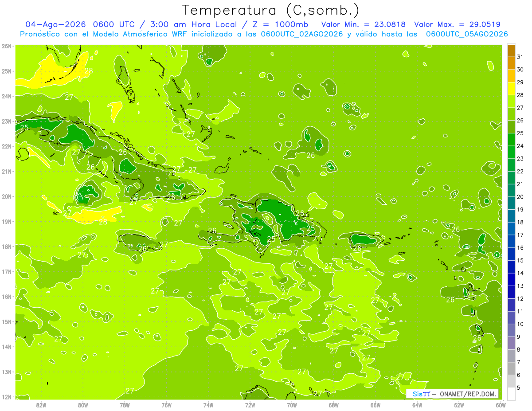Click the 72W longitude axis label
Viewport: 532px width, 411px height.
tap(250, 405)
